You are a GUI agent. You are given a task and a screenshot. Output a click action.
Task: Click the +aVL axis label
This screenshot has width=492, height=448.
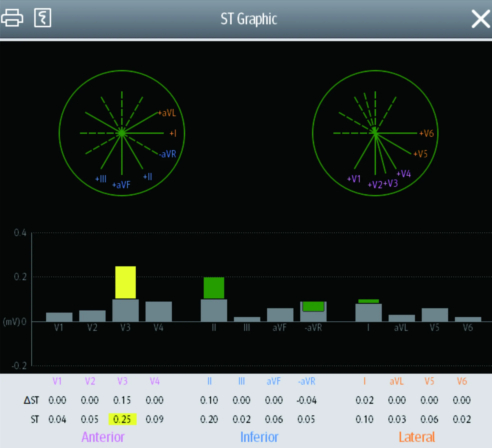(167, 113)
